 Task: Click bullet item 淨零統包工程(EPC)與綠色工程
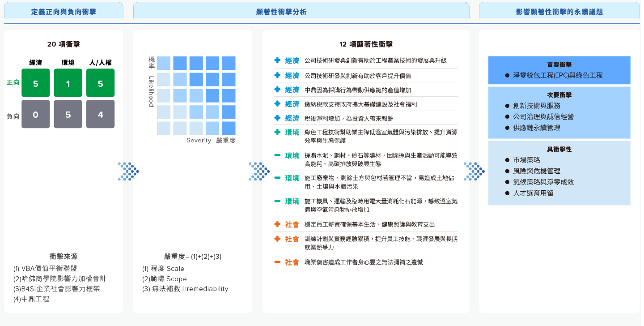point(554,75)
